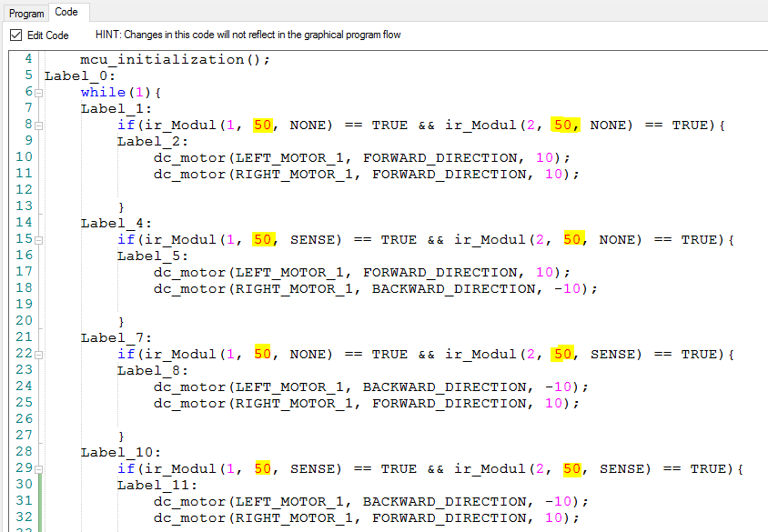Viewport: 768px width, 532px height.
Task: Click the first highlighted 50 on line 8
Action: click(263, 125)
